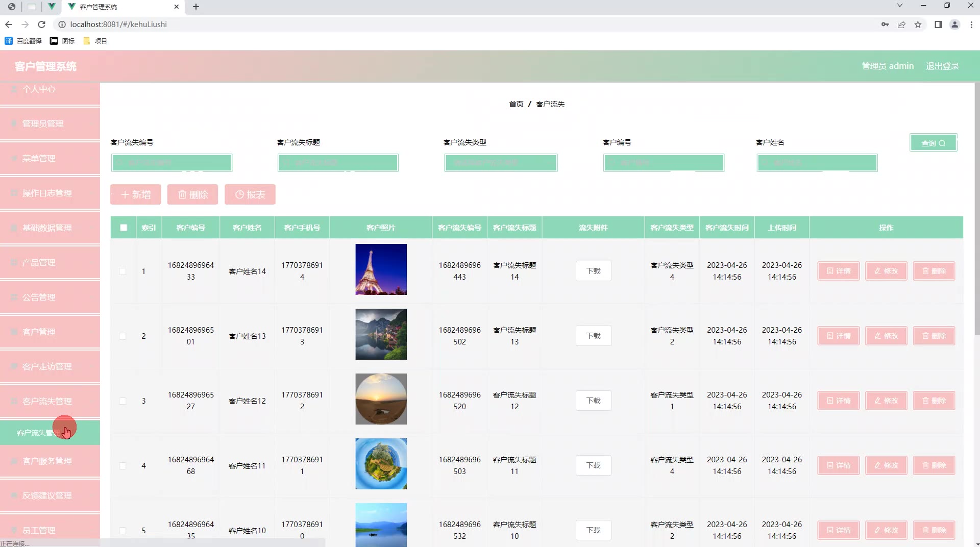Open the saved passwords key icon
The image size is (980, 547).
pos(885,24)
